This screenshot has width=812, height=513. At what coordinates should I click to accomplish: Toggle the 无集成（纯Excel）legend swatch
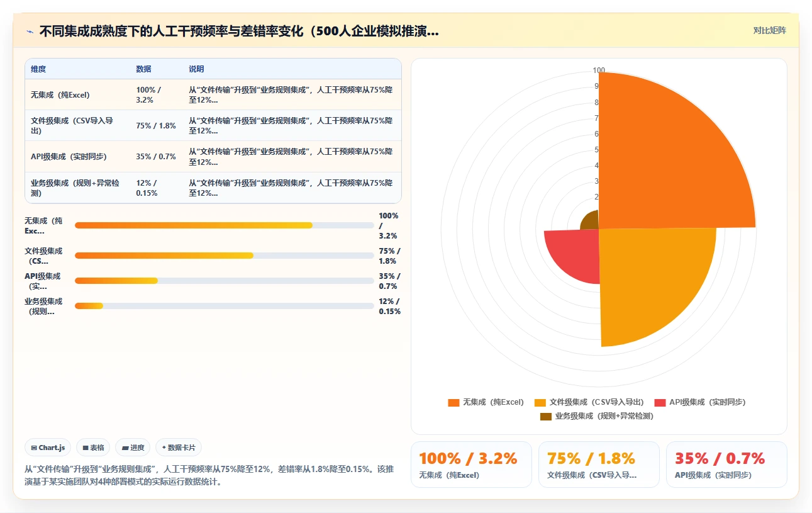click(453, 402)
